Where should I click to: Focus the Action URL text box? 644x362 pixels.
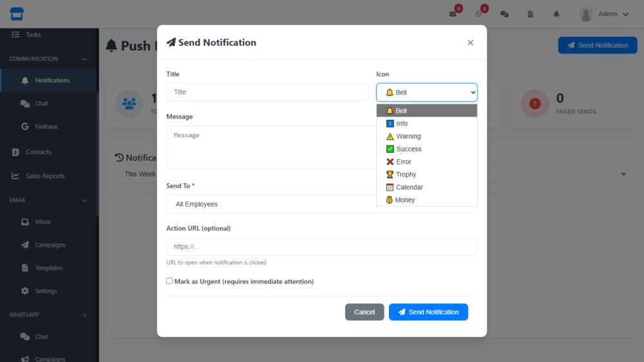321,247
